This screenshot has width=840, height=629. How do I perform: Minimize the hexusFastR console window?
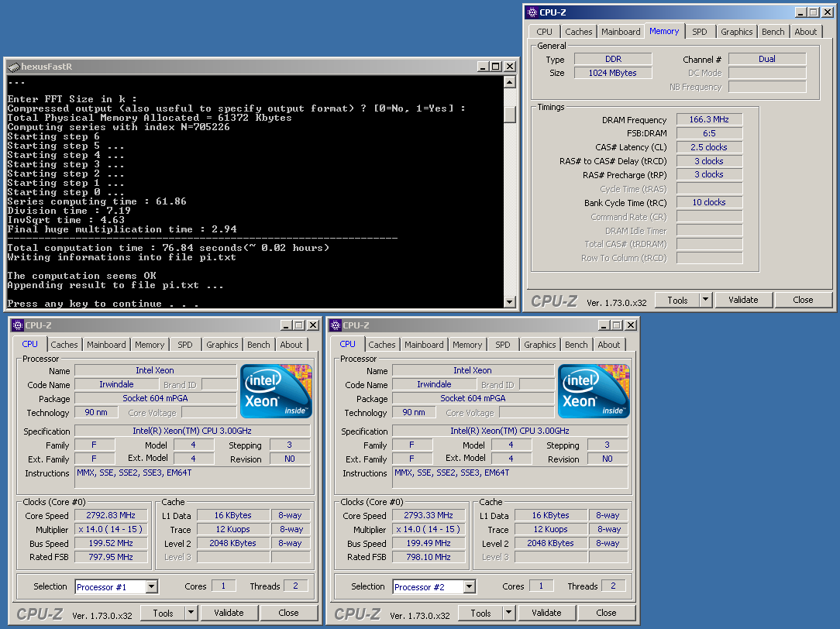484,67
